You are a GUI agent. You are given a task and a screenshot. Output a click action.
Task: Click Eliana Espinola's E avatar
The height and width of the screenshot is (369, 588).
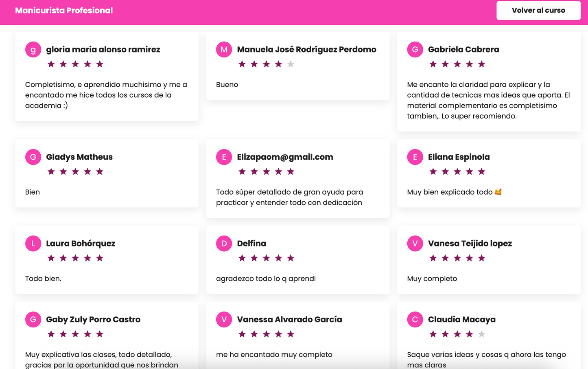pos(415,157)
